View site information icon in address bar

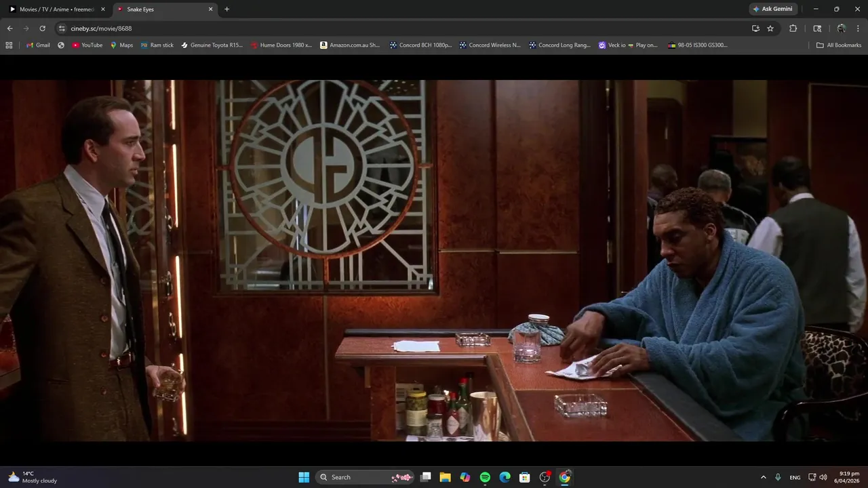(62, 28)
